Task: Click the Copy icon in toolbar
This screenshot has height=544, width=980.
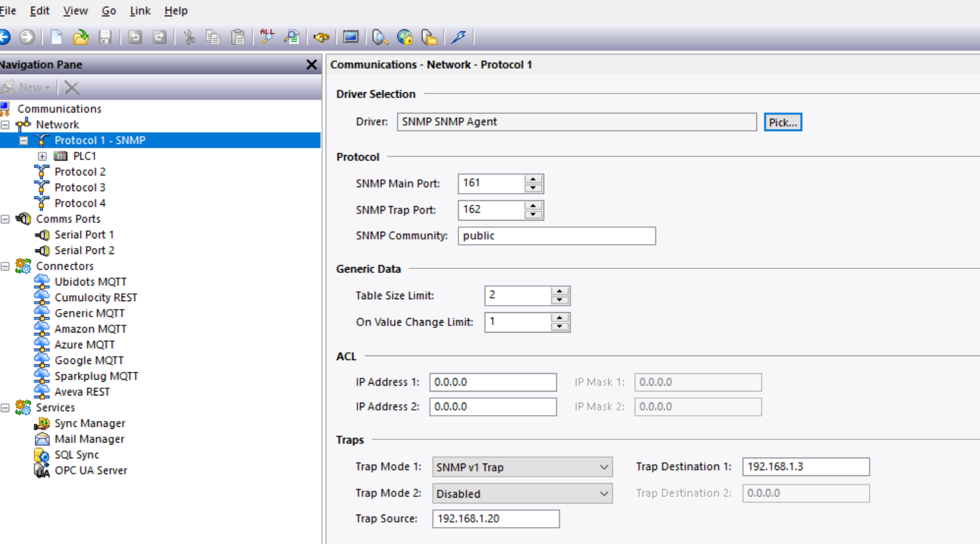Action: pyautogui.click(x=213, y=37)
